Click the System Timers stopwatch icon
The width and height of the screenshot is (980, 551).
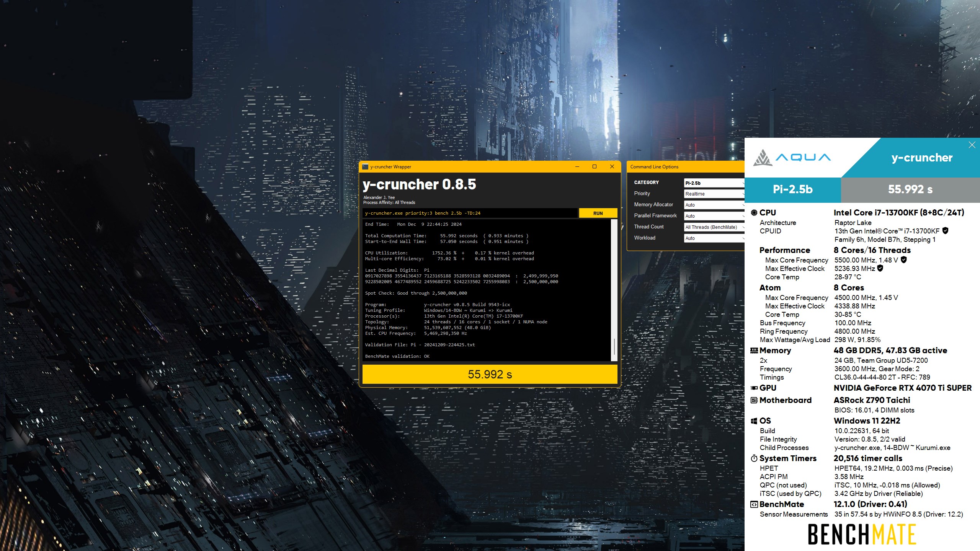coord(754,458)
